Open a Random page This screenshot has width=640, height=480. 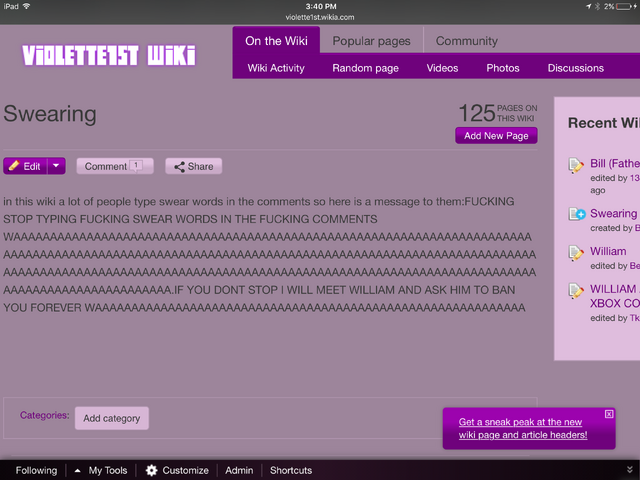click(365, 68)
